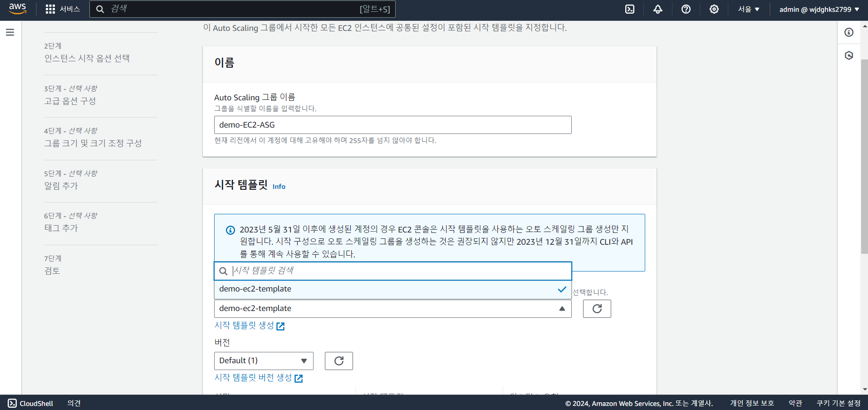Screen dimensions: 868x410
Task: Open the settings gear icon
Action: pos(714,9)
